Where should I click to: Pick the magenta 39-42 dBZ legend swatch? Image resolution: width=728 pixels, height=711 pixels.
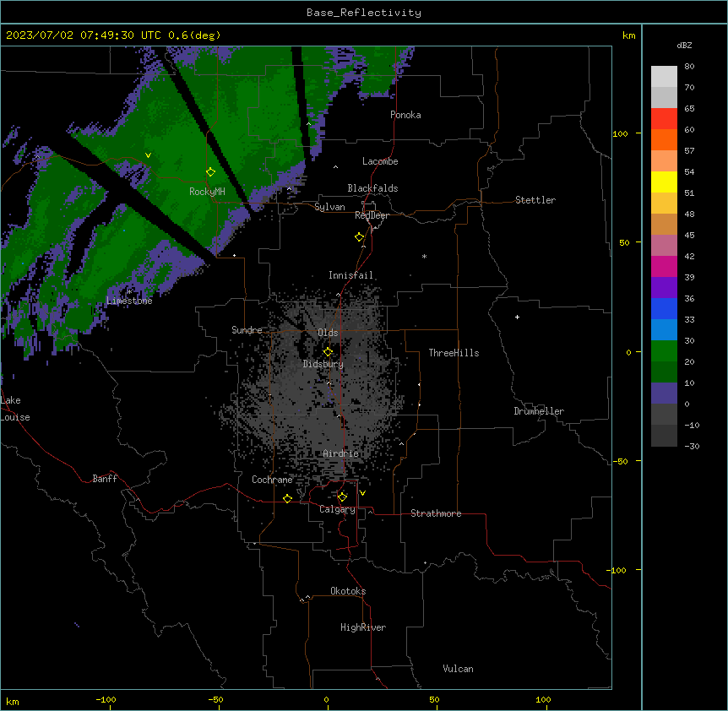point(664,266)
